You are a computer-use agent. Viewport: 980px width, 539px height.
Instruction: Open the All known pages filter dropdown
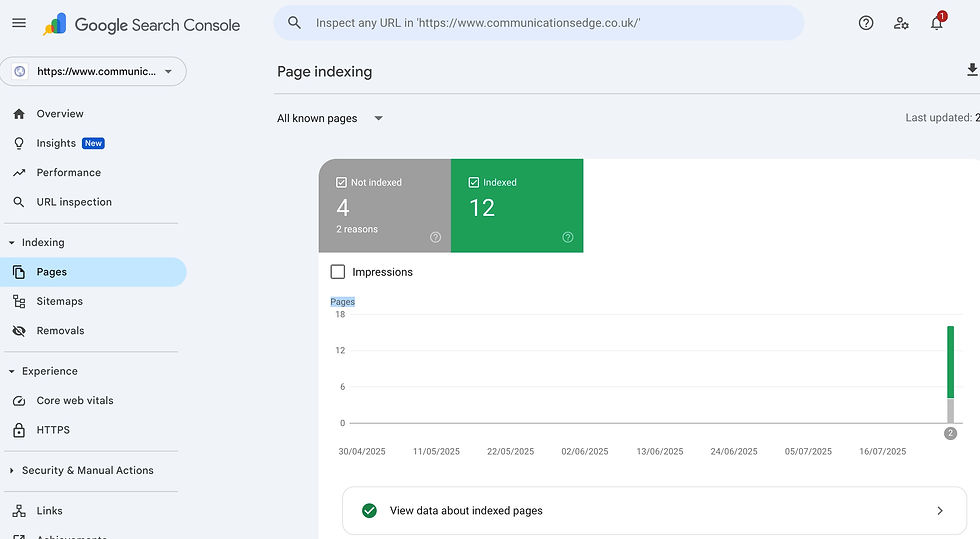pyautogui.click(x=330, y=118)
